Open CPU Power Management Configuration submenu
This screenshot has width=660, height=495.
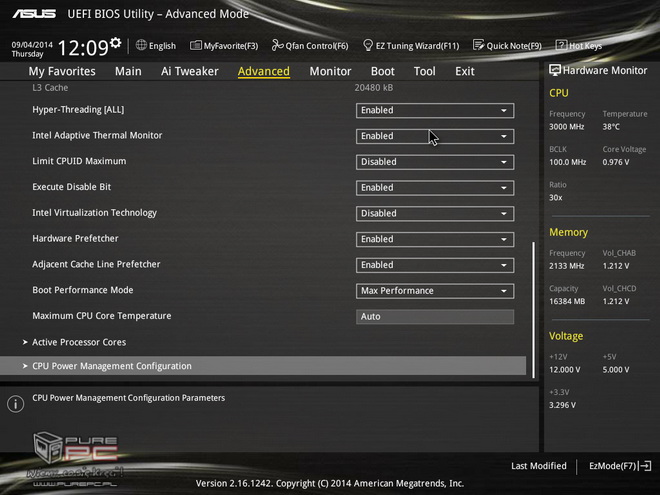click(263, 366)
